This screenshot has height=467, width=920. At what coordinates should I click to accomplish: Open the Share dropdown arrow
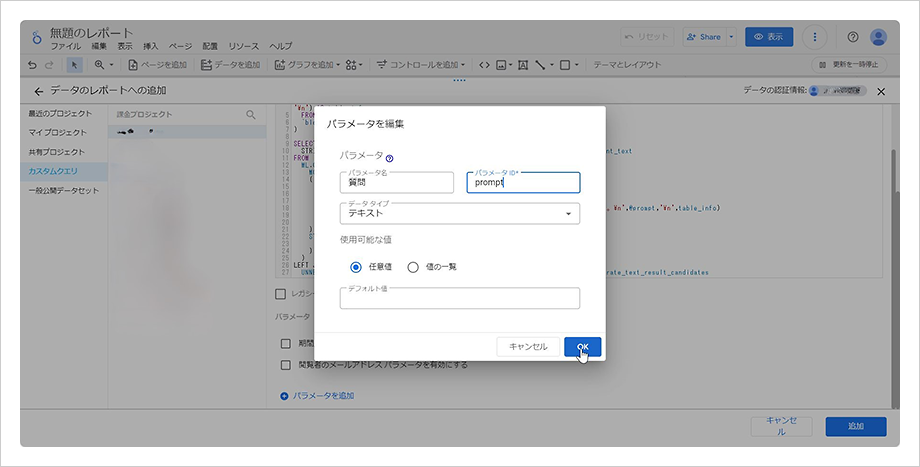[731, 37]
